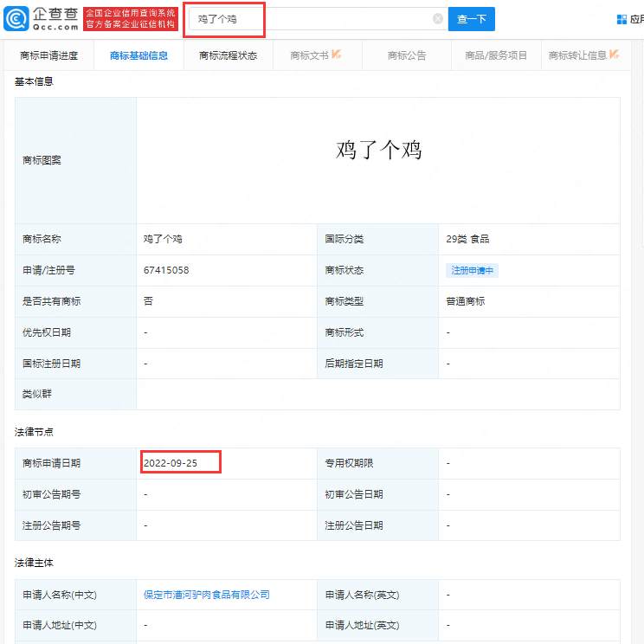Click the search input containing 鸡了个鸡
Viewport: 644px width, 644px height.
(312, 19)
